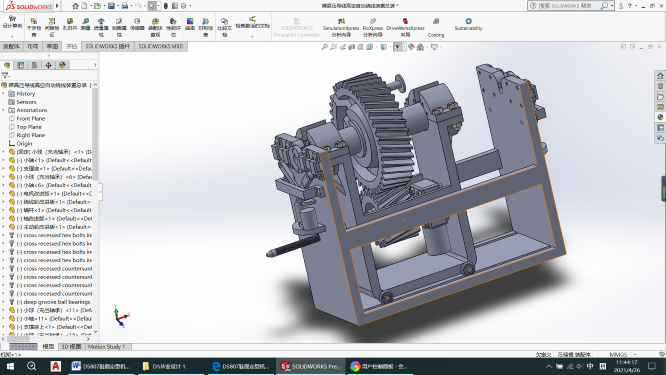The width and height of the screenshot is (666, 375).
Task: Click the Save icon in top toolbar
Action: [x=111, y=6]
